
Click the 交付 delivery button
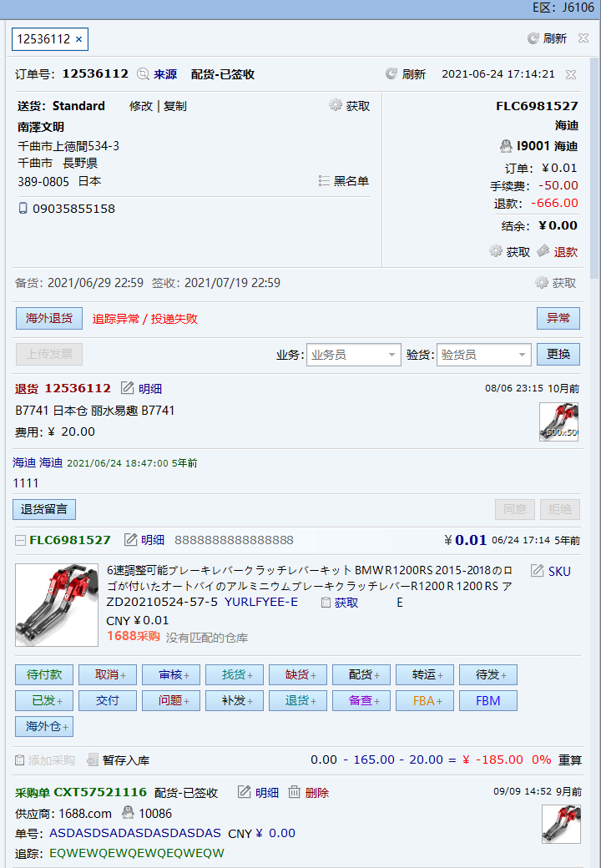pyautogui.click(x=108, y=701)
